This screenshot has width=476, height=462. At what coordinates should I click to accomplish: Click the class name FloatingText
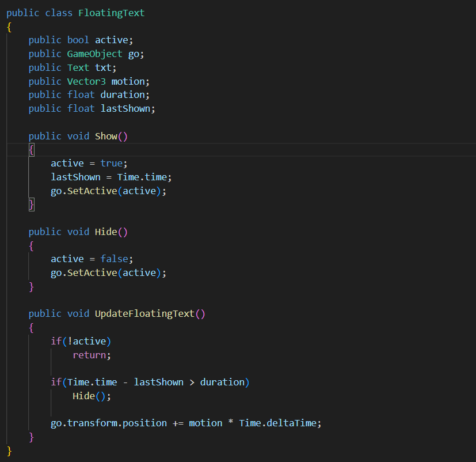point(112,13)
